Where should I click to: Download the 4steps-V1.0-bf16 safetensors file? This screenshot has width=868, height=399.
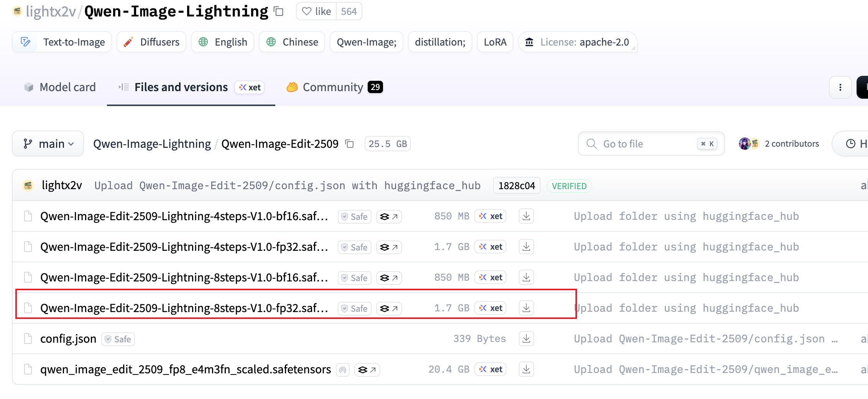526,216
